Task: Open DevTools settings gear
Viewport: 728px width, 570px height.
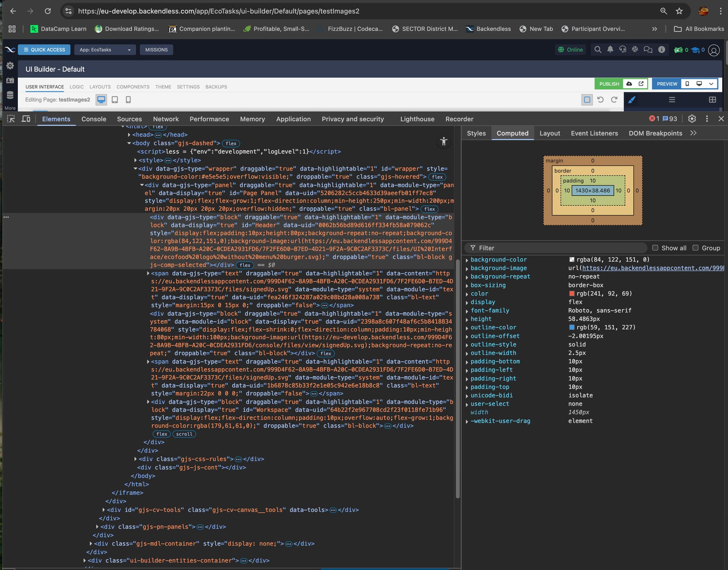Action: 692,119
